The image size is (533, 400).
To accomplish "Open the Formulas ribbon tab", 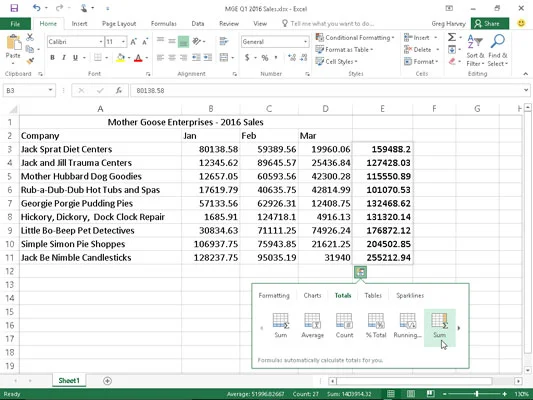I will pos(164,24).
